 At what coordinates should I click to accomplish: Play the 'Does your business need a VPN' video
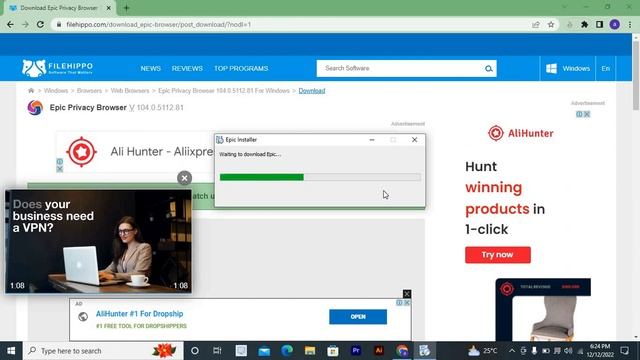pyautogui.click(x=98, y=241)
